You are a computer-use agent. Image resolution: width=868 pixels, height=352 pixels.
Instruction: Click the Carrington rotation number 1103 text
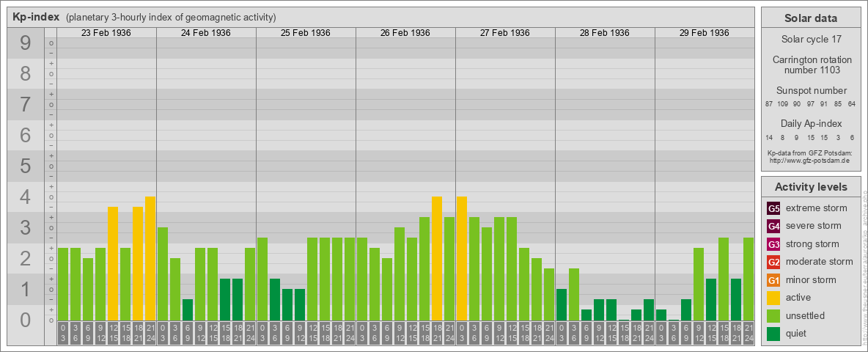812,65
